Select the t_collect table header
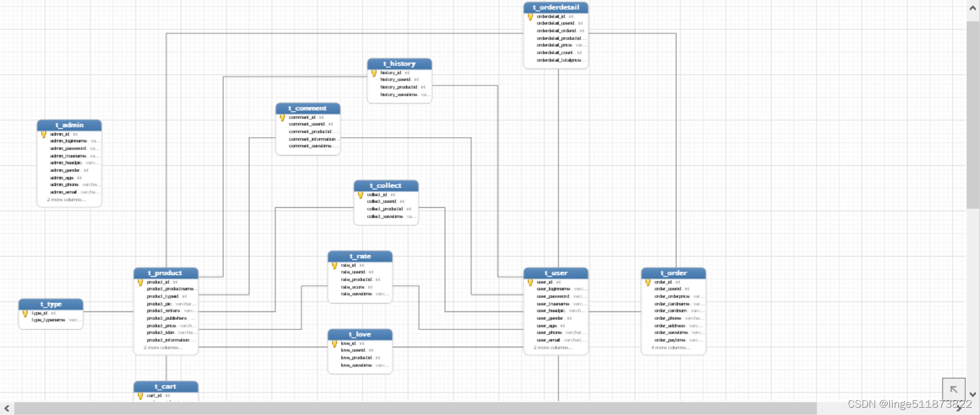Screen dimensions: 980x415 coord(386,185)
